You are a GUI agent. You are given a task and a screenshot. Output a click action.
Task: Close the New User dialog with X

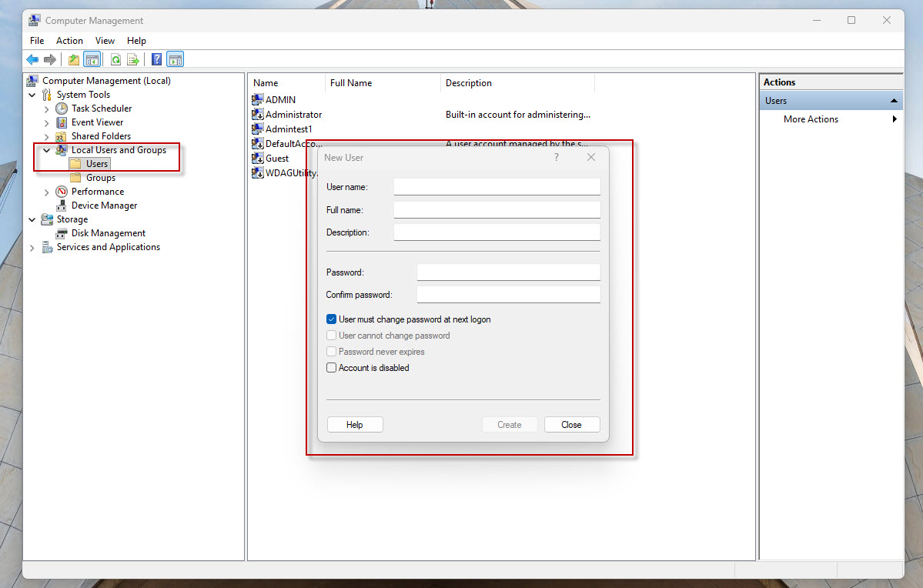591,157
